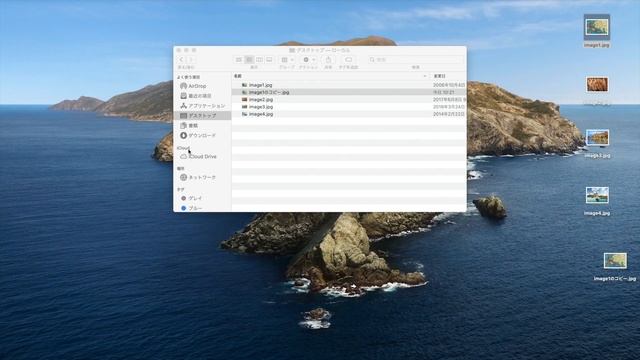Open the Group sorting dropdown
Screen dimensions: 640x360
[287, 60]
